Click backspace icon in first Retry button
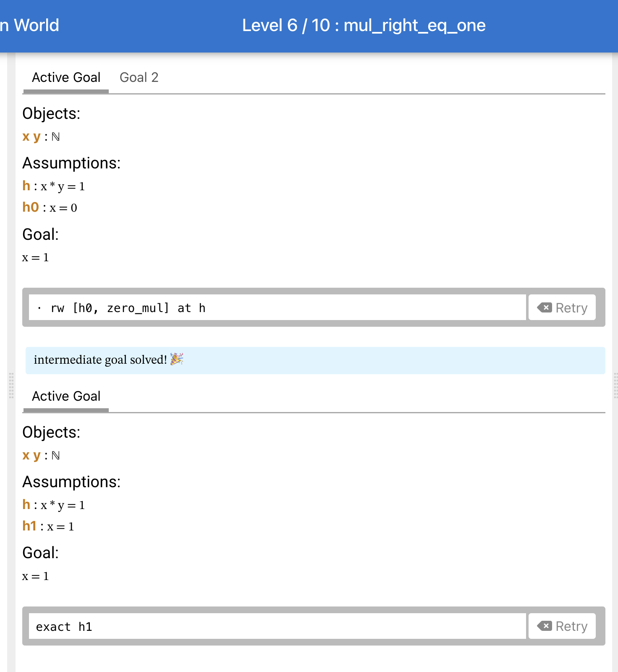Viewport: 618px width, 672px height. click(545, 307)
